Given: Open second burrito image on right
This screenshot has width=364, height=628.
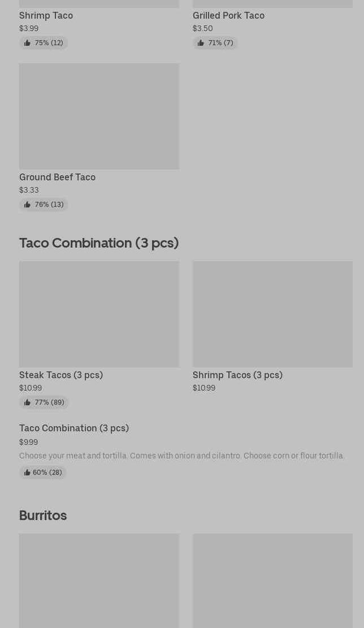Looking at the screenshot, I should [x=272, y=581].
